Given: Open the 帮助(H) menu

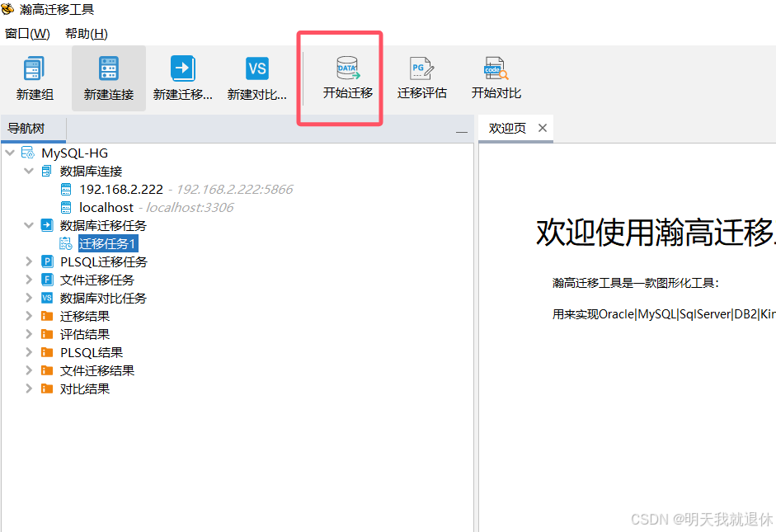Looking at the screenshot, I should coord(86,34).
